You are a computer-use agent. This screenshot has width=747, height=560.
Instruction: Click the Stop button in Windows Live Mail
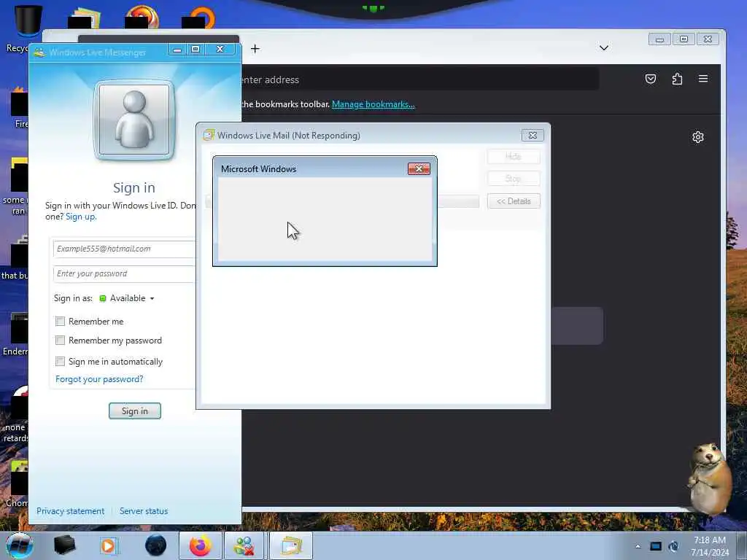(x=514, y=179)
